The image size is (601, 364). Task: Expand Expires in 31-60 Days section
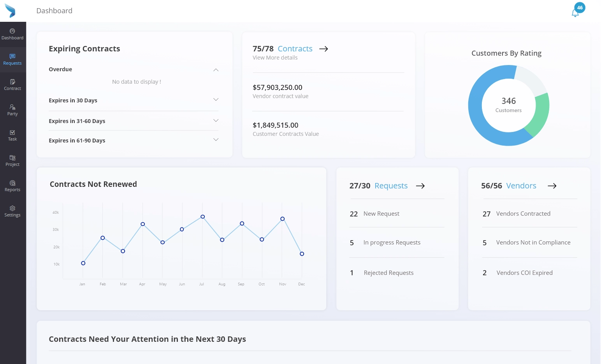(216, 121)
